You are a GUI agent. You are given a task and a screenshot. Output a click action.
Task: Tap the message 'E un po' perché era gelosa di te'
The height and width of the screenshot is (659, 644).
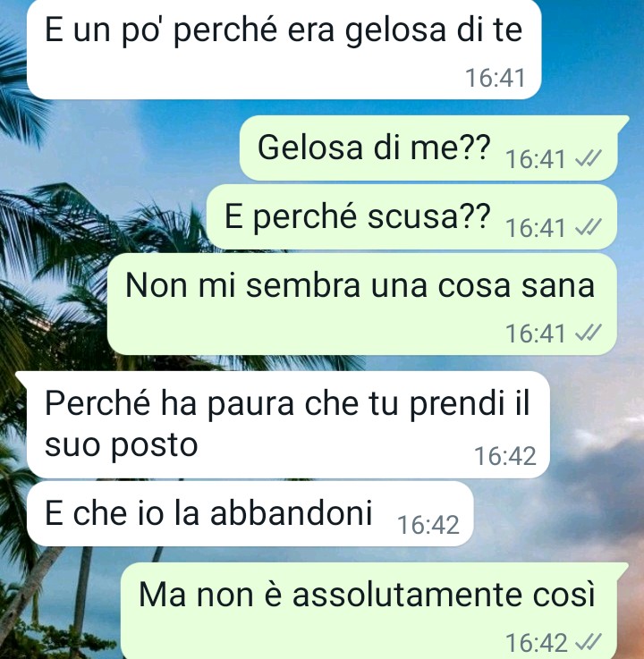tap(284, 49)
